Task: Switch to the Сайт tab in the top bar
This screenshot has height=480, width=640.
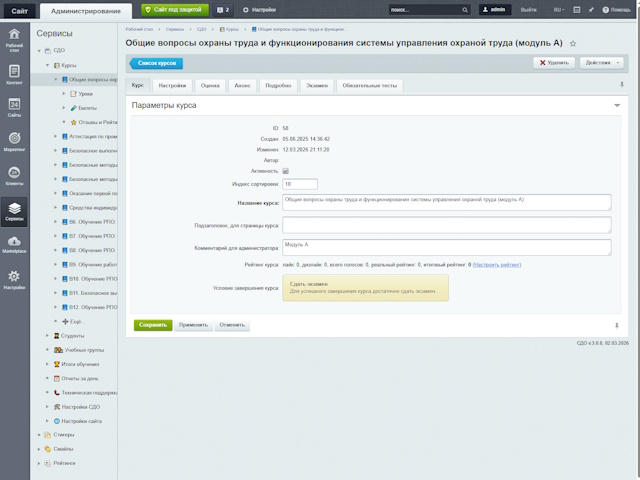Action: pyautogui.click(x=19, y=11)
